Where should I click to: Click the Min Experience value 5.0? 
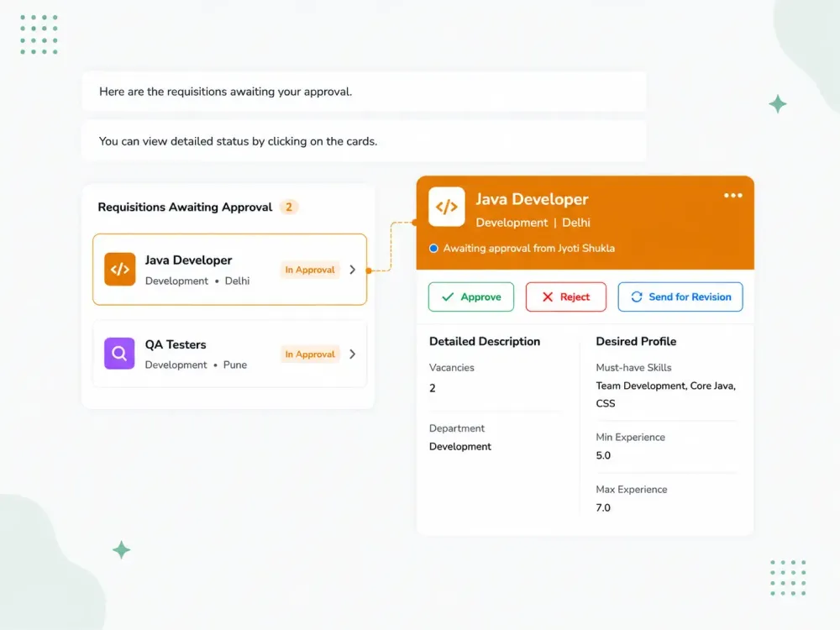[x=603, y=455]
